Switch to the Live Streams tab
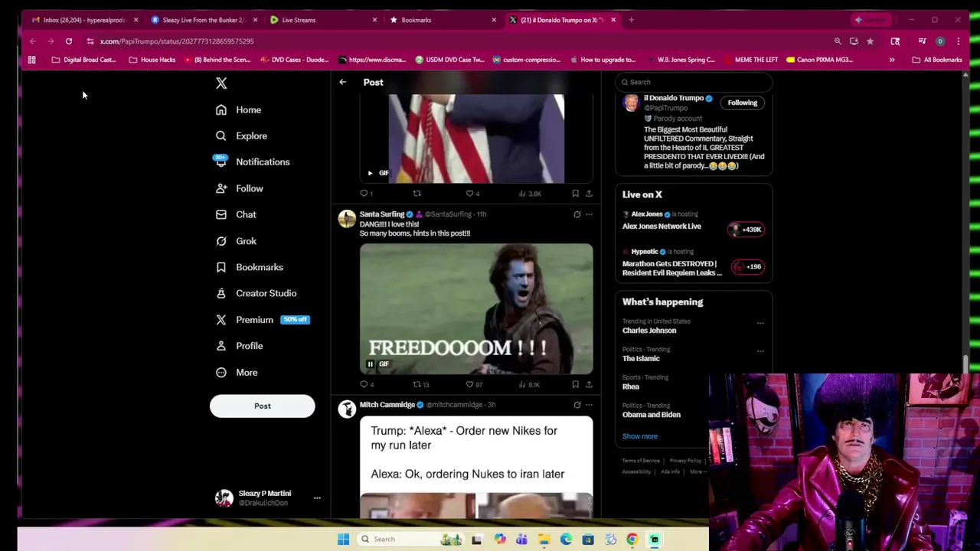 (x=322, y=20)
